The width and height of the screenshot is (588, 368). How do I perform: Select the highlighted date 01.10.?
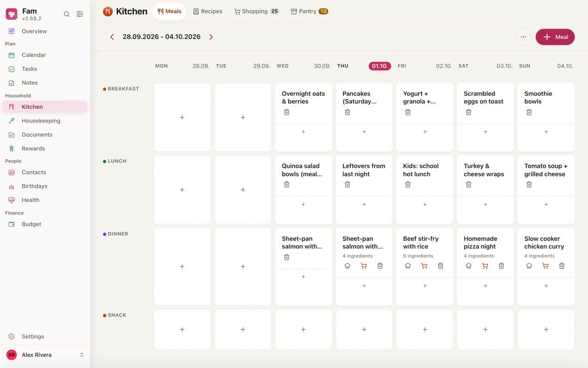[x=380, y=66]
